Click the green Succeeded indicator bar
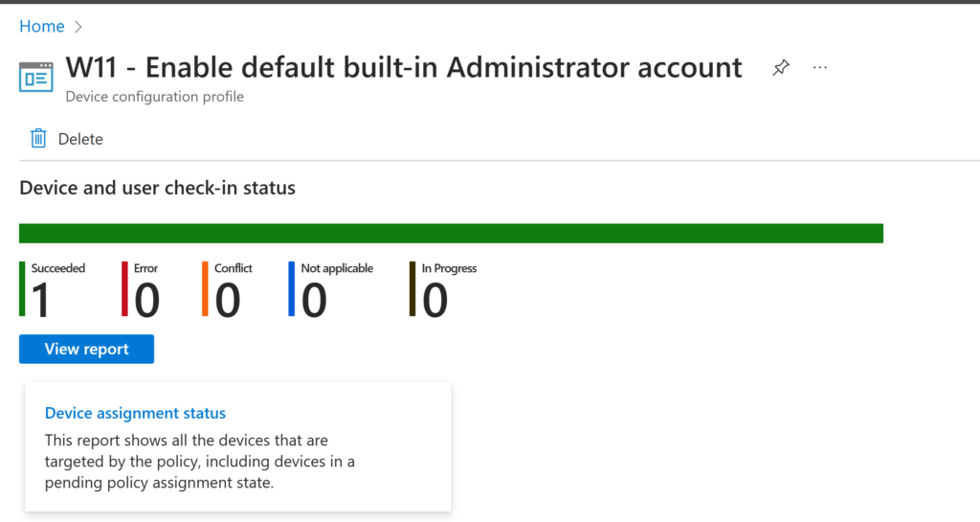Screen dimensions: 980x522 click(22, 288)
